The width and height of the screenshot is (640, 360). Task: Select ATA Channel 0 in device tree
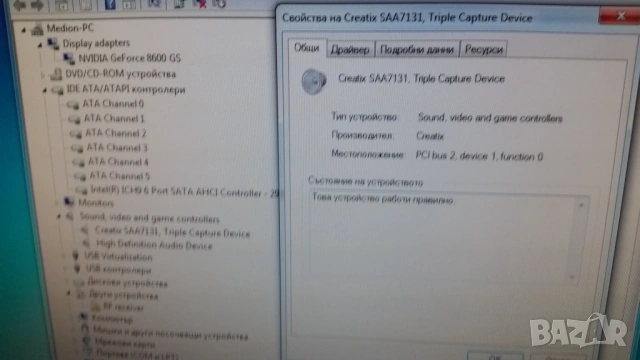pos(113,104)
